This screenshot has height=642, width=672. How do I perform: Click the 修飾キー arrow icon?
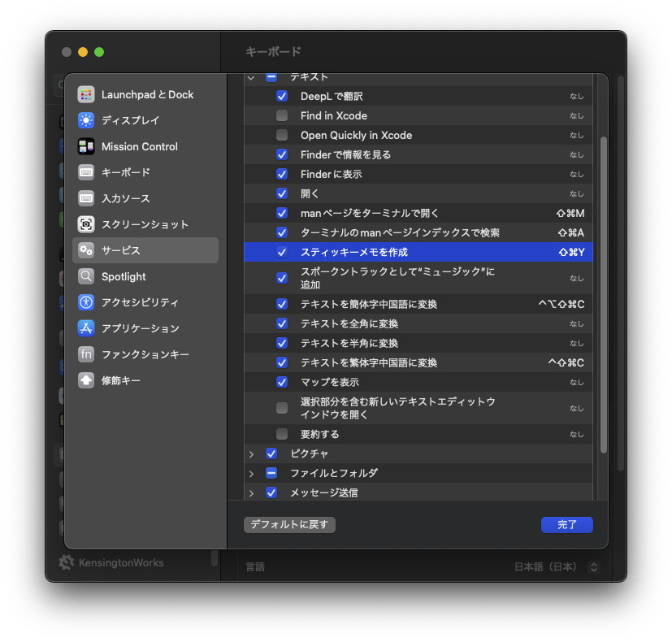86,380
